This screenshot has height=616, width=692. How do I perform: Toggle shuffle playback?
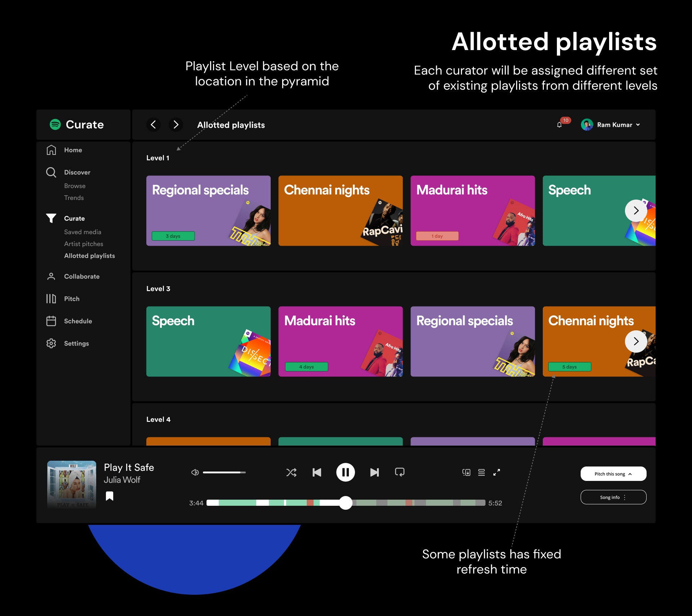click(x=291, y=472)
